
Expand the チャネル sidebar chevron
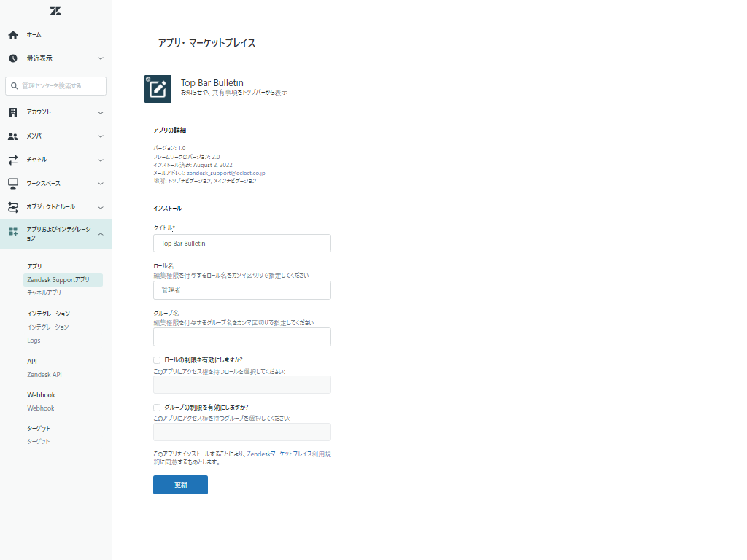[102, 160]
